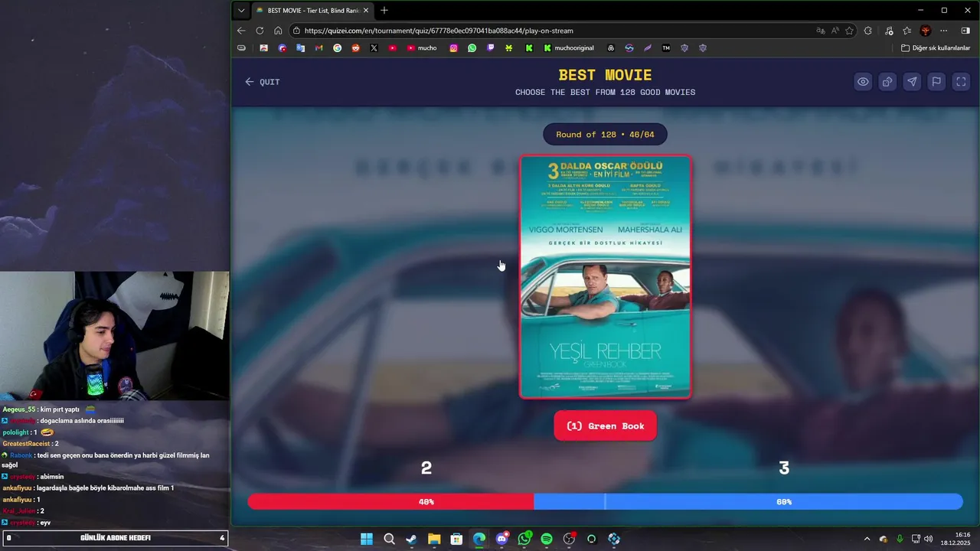Select the BEST MOVIE browser tab
The height and width of the screenshot is (551, 980).
pos(312,10)
